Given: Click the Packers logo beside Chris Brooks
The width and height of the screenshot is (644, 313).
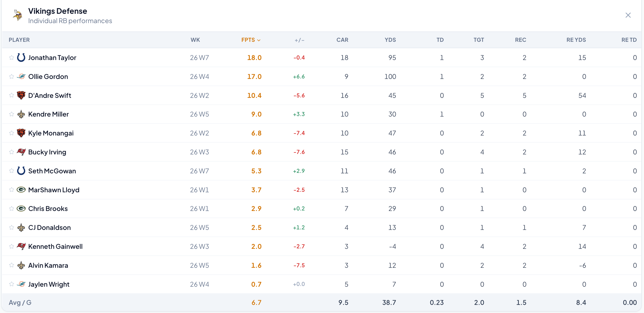Looking at the screenshot, I should coord(21,209).
